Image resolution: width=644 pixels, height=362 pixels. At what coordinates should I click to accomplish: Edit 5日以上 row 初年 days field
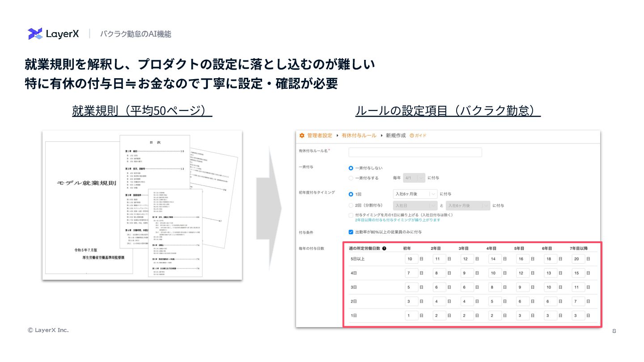click(x=411, y=259)
